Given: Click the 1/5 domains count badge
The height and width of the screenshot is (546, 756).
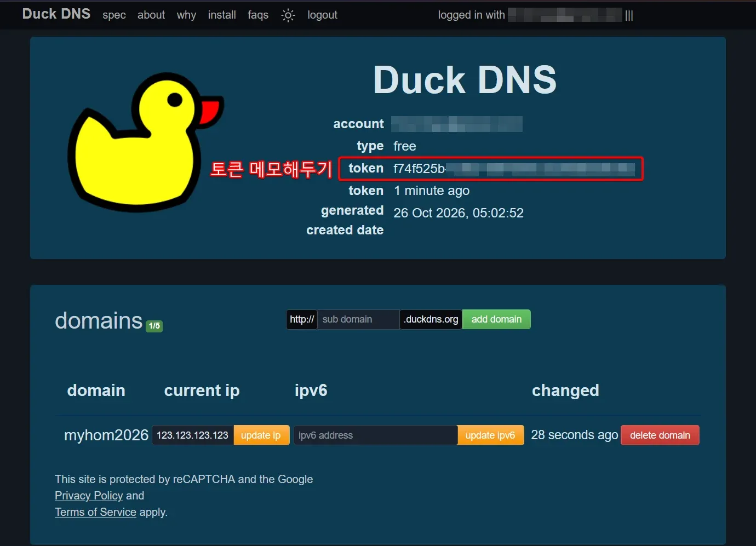Looking at the screenshot, I should tap(154, 326).
